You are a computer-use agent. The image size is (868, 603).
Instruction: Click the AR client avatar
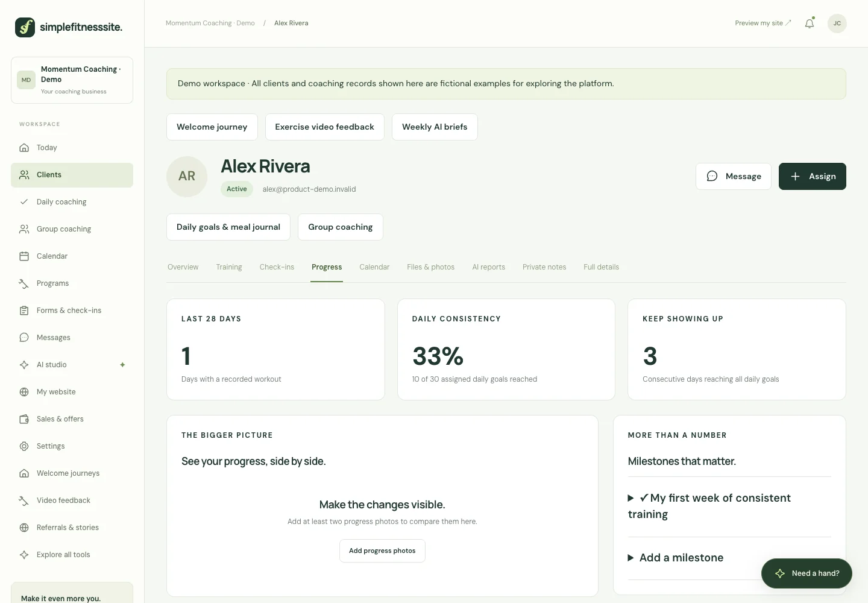pos(187,177)
